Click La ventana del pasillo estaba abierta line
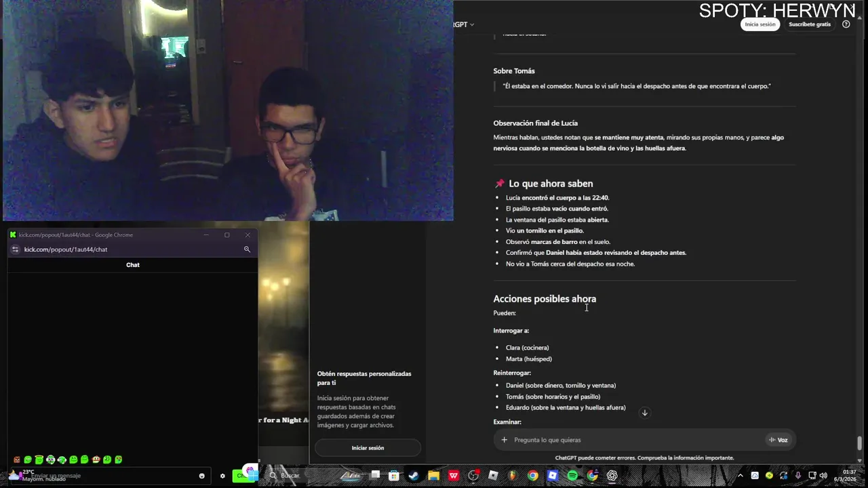 (x=557, y=220)
